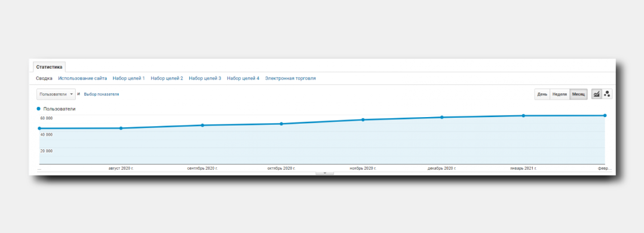Screen dimensions: 644x233
Task: Open Набор целей 2
Action: [x=167, y=78]
